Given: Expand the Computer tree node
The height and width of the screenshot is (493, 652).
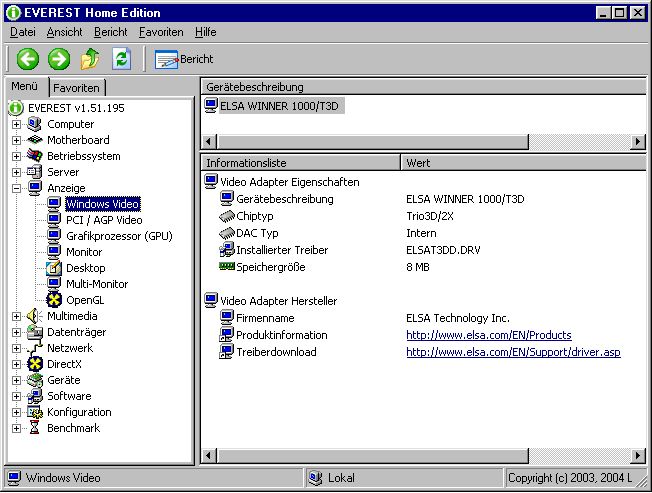Looking at the screenshot, I should tap(16, 124).
